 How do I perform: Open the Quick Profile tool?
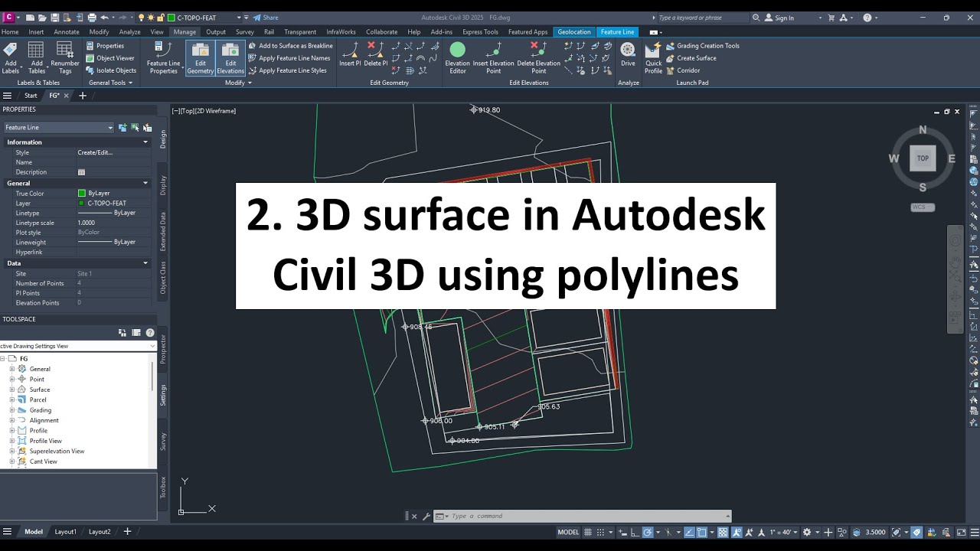coord(653,57)
